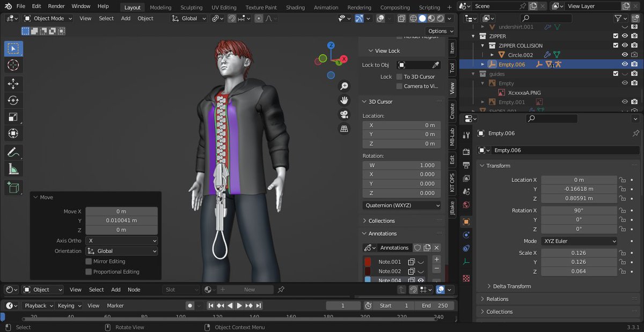Open the UV Editing workspace tab
Screen dimensions: 644x332
(x=224, y=8)
